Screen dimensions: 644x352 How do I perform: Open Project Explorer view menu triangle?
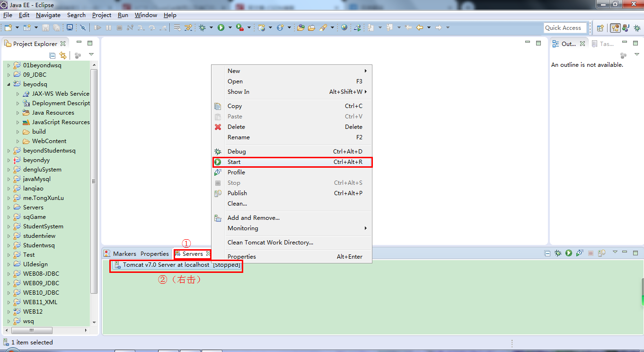point(91,55)
